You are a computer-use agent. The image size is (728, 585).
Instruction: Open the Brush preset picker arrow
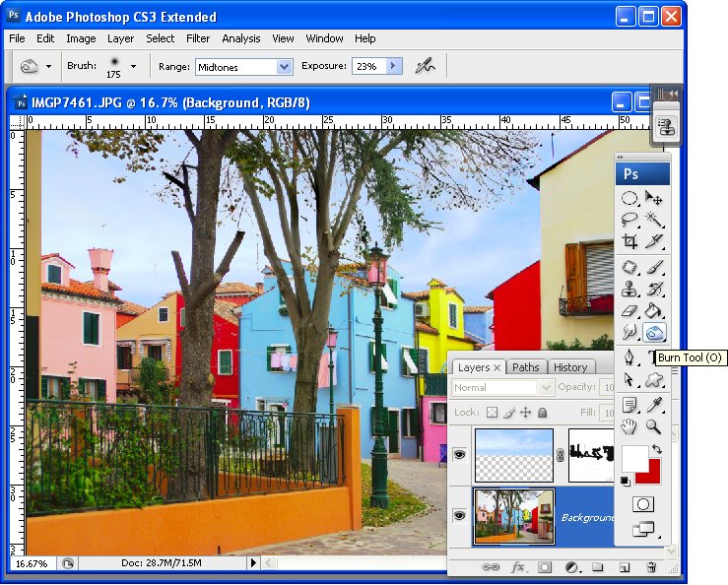(134, 66)
